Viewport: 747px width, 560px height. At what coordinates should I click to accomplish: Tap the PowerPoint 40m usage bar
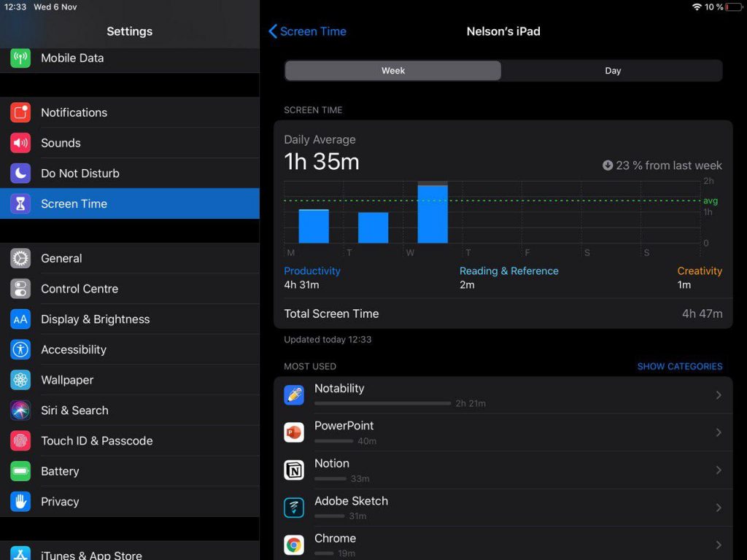click(333, 441)
